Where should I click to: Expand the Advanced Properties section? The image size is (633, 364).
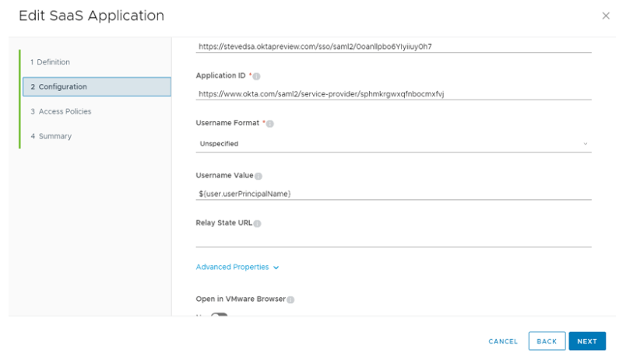[237, 267]
